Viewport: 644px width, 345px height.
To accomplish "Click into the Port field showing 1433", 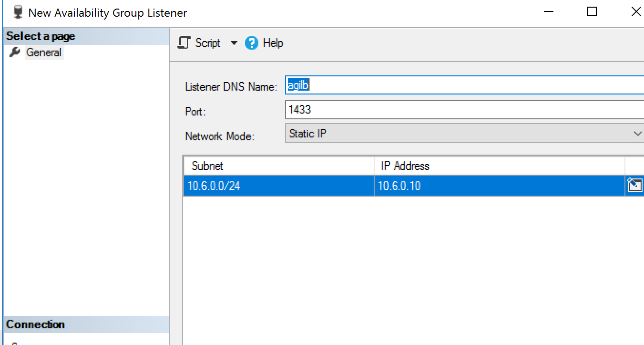I will (x=465, y=110).
